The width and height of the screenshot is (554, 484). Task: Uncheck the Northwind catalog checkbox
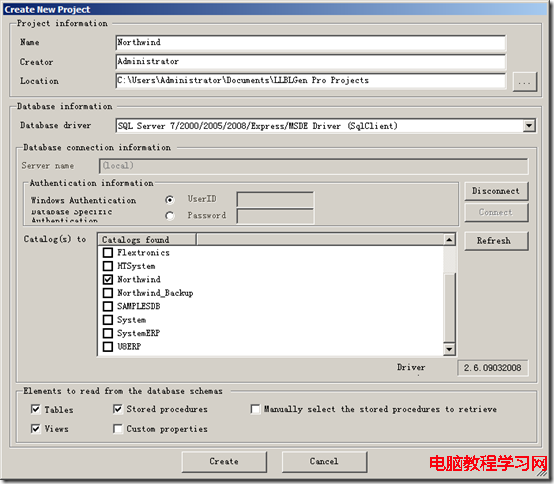pyautogui.click(x=108, y=279)
